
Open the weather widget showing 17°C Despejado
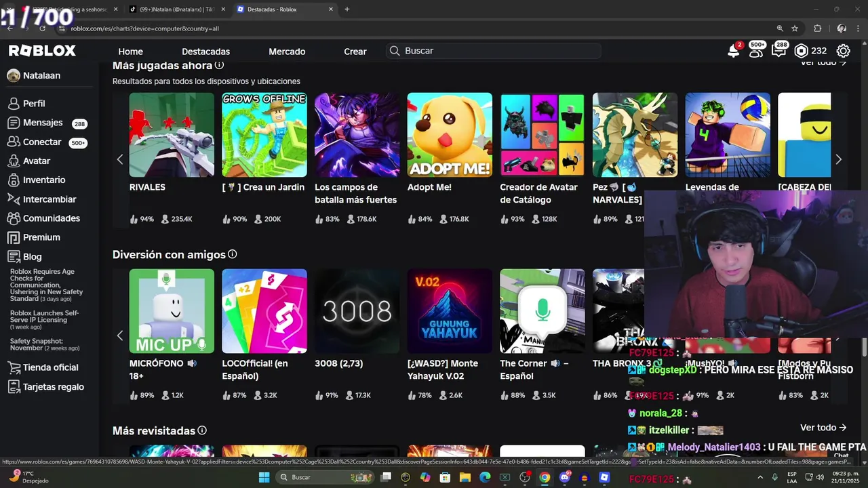click(28, 477)
